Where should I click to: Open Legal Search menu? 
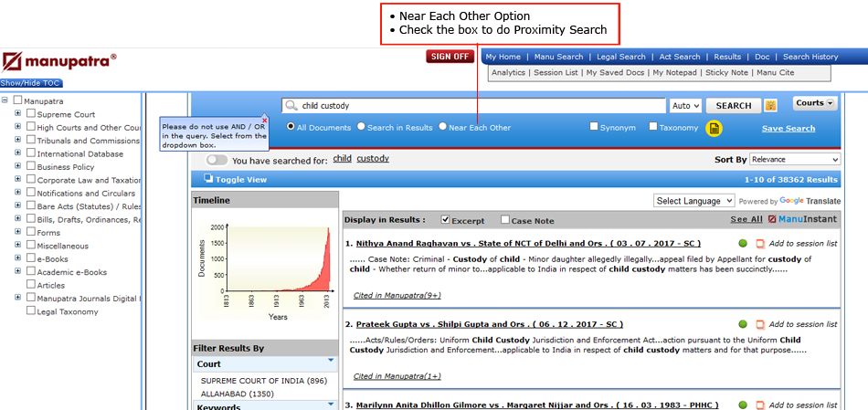[x=621, y=57]
